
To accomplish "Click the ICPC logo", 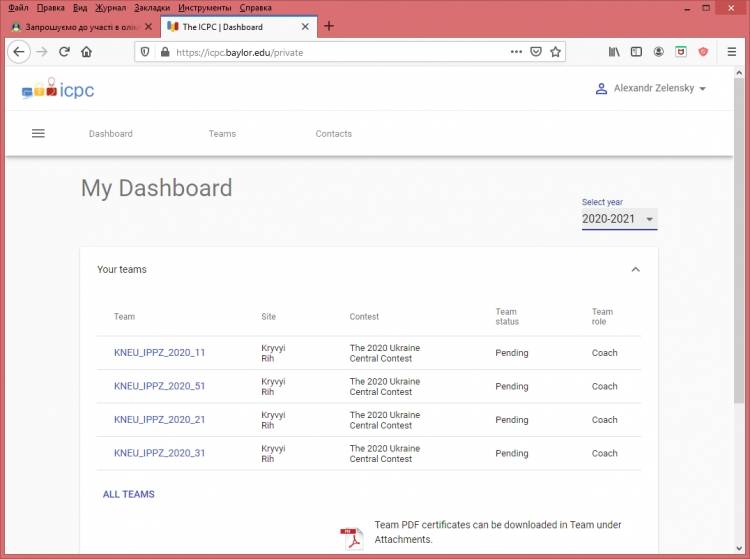I will point(58,90).
